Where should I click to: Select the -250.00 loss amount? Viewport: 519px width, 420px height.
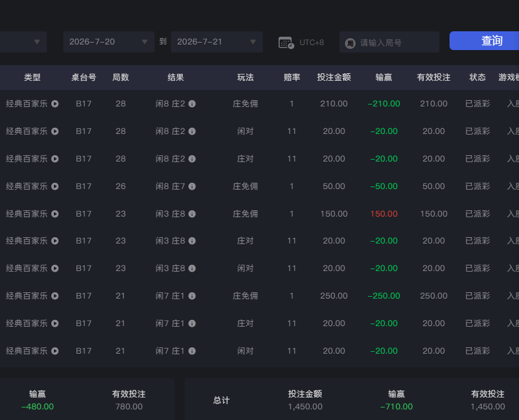(x=384, y=295)
